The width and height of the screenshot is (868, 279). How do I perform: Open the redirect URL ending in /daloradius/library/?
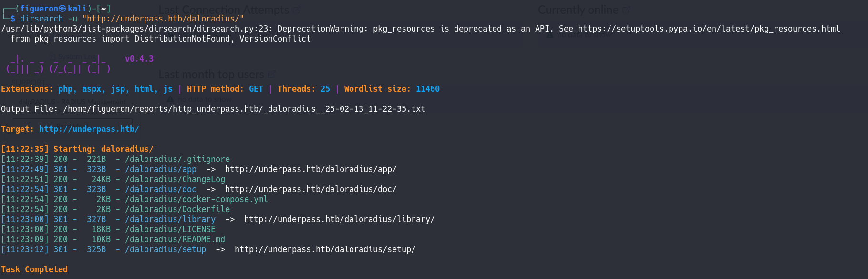click(339, 219)
